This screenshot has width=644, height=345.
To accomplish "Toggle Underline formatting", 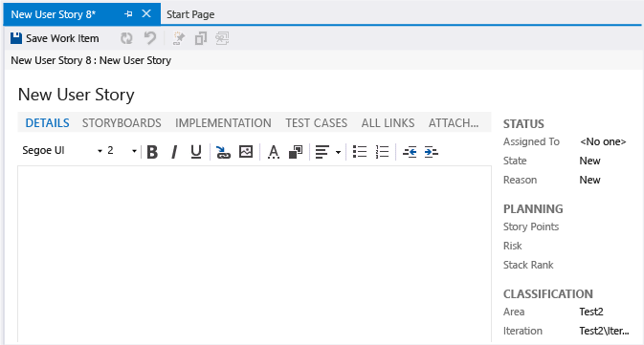I will 196,152.
